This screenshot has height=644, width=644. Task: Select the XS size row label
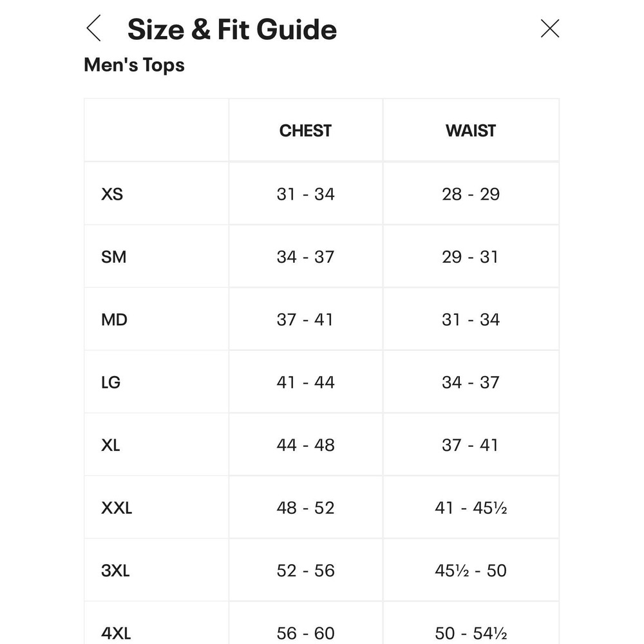(x=111, y=194)
